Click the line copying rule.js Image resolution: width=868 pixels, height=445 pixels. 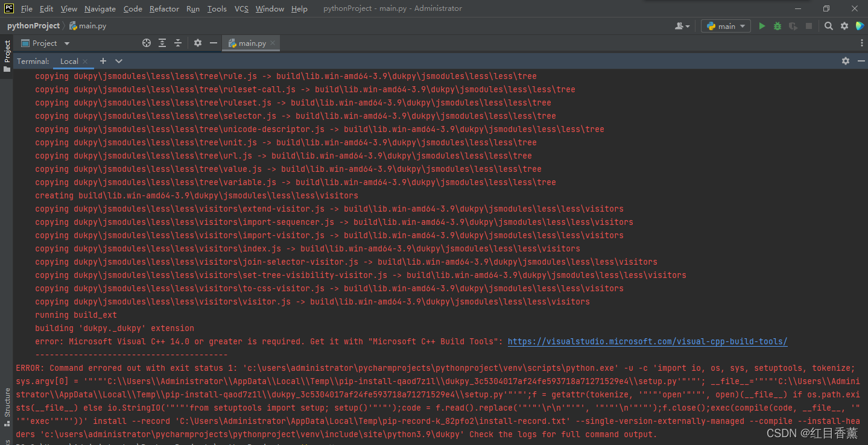tap(286, 76)
